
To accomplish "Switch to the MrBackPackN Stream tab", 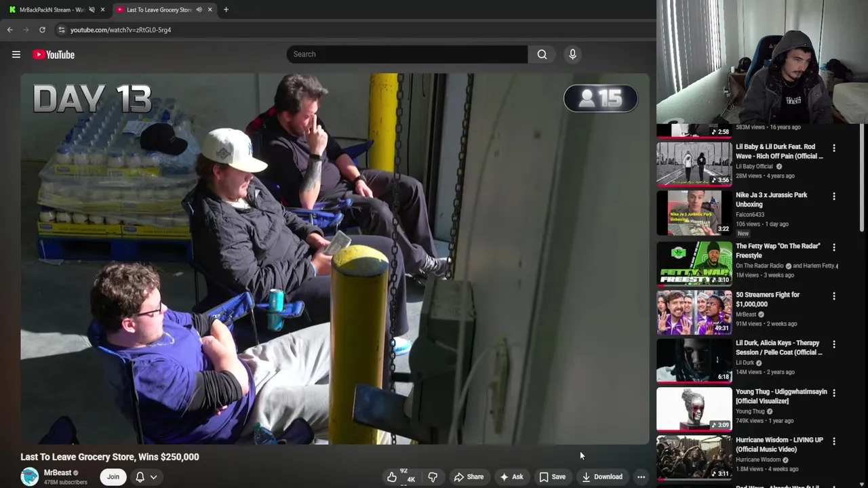I will (x=52, y=9).
